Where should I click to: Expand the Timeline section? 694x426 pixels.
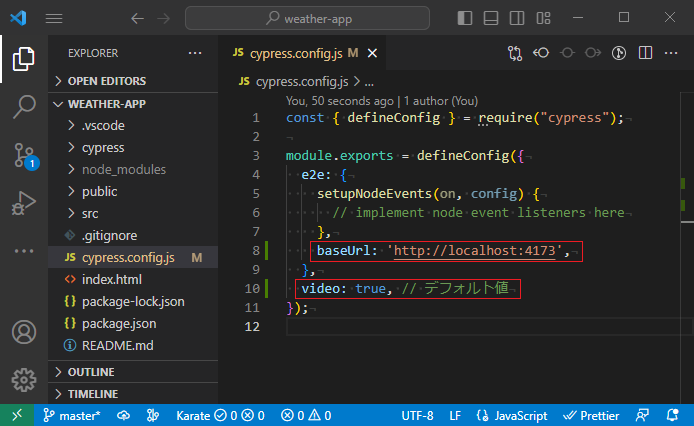point(133,394)
